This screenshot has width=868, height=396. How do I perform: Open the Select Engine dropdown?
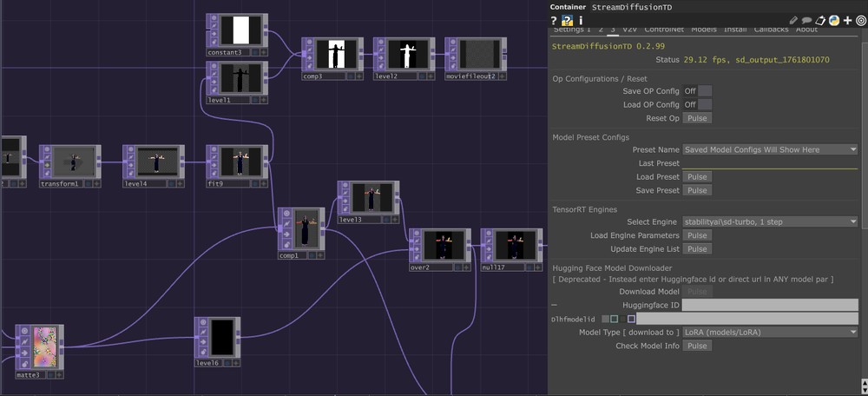(x=769, y=222)
